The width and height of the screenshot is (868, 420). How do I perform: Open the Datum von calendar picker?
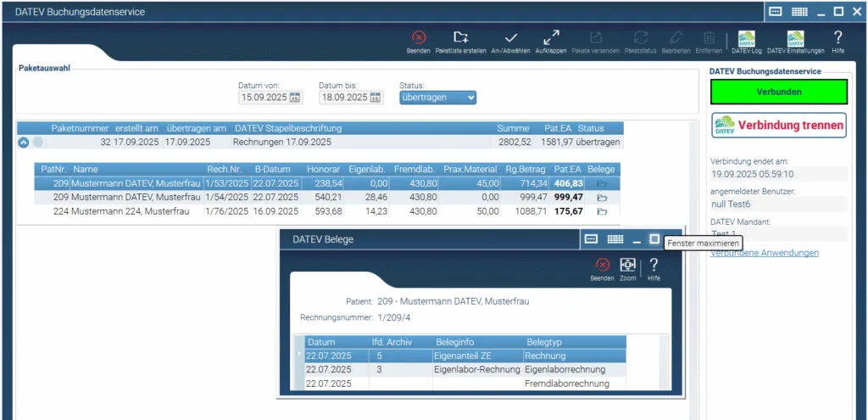pyautogui.click(x=295, y=98)
